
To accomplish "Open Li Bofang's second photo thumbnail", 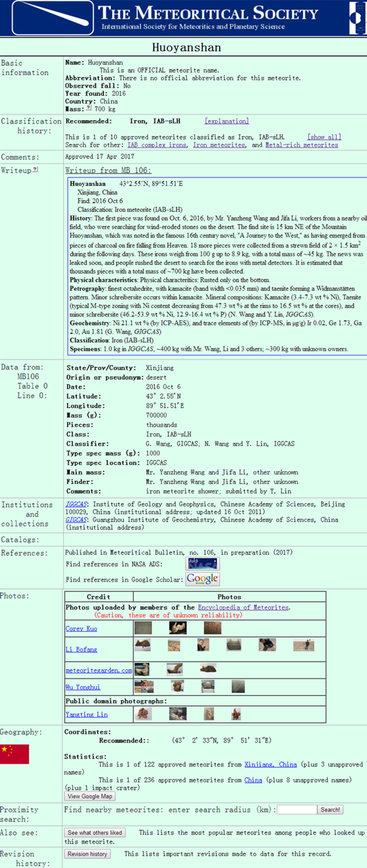I will pos(174,645).
